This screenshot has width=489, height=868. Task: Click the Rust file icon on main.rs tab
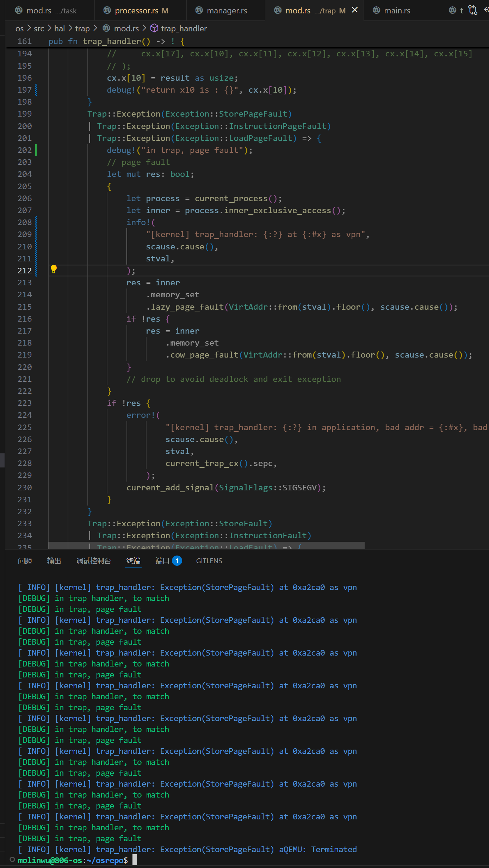pyautogui.click(x=377, y=11)
